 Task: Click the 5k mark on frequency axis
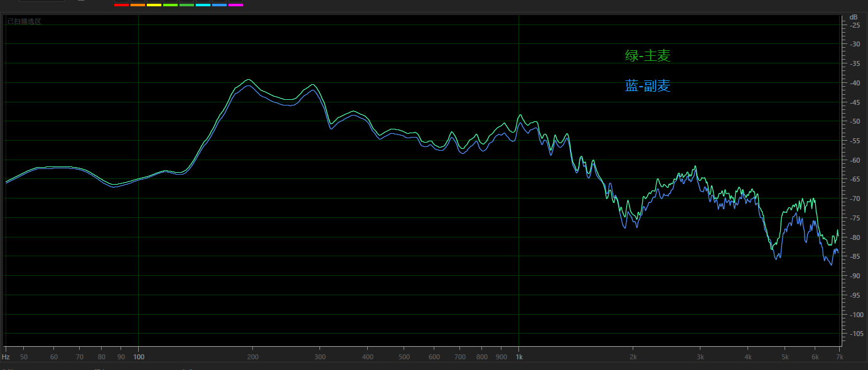[785, 357]
